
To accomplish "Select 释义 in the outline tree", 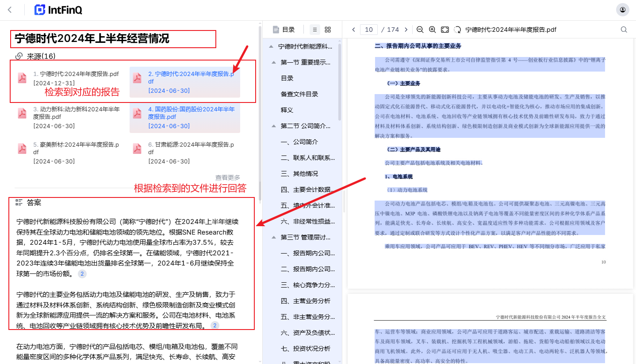I will coord(287,110).
